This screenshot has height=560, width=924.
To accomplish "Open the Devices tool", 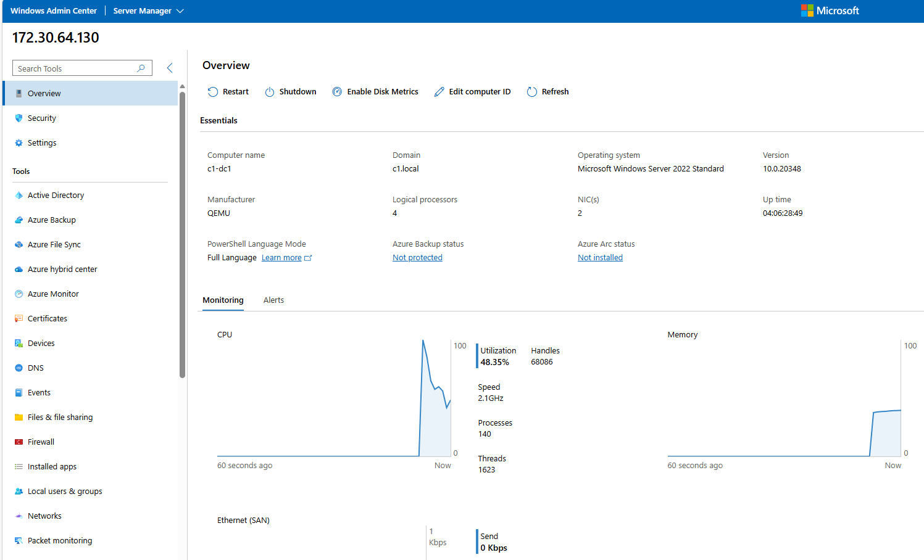I will (x=40, y=343).
